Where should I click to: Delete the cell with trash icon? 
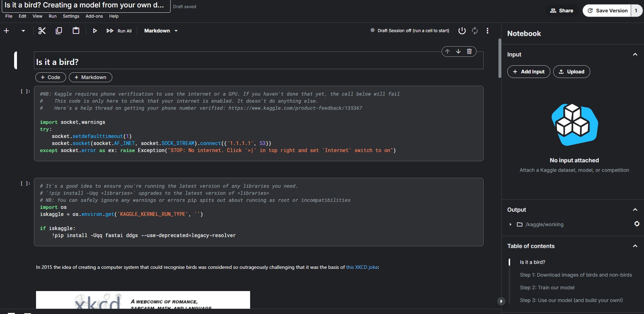(x=469, y=51)
